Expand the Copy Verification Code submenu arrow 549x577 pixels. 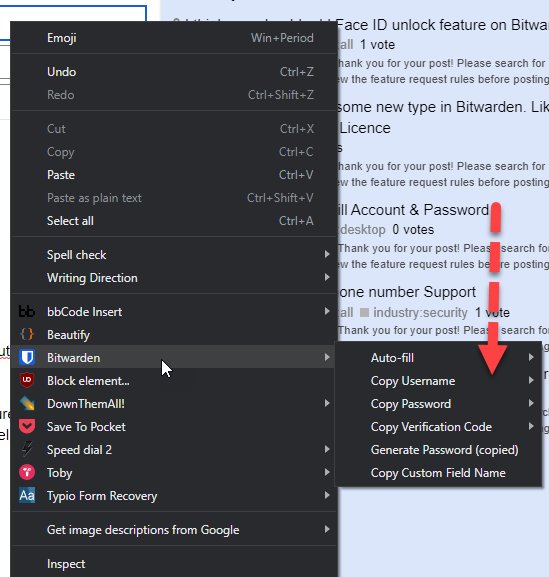coord(531,426)
